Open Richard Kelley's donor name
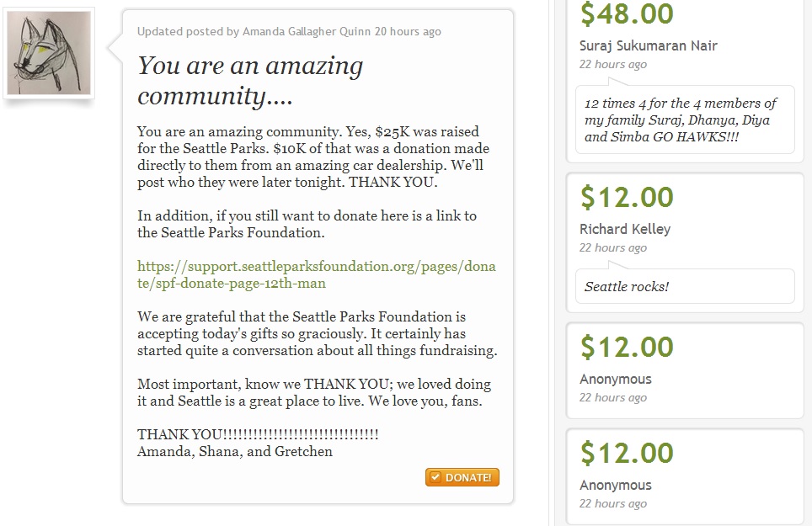Viewport: 812px width, 526px height. click(x=624, y=229)
